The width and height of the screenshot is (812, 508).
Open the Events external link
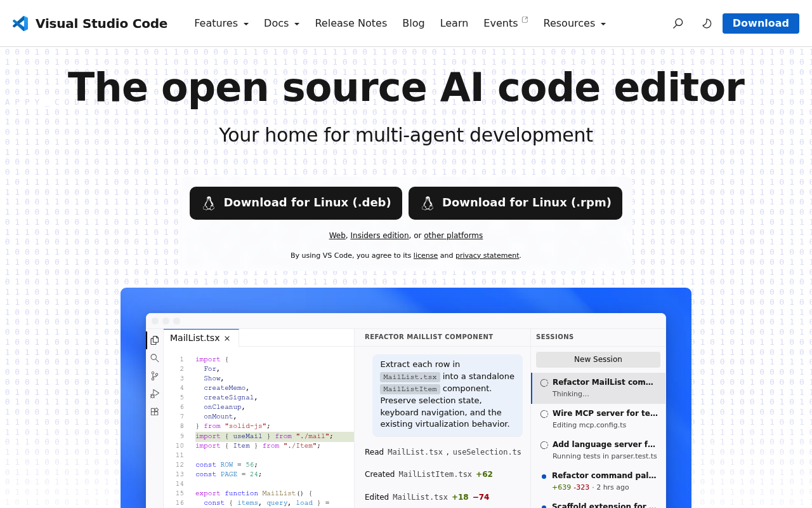click(506, 23)
